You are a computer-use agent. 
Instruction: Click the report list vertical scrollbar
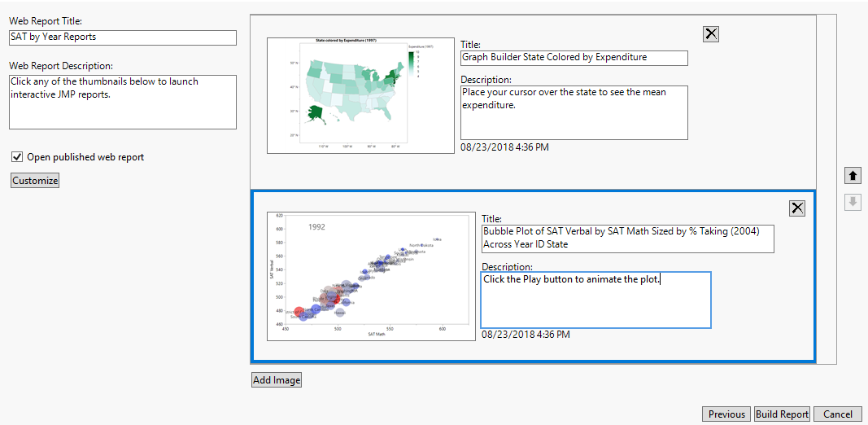(824, 188)
